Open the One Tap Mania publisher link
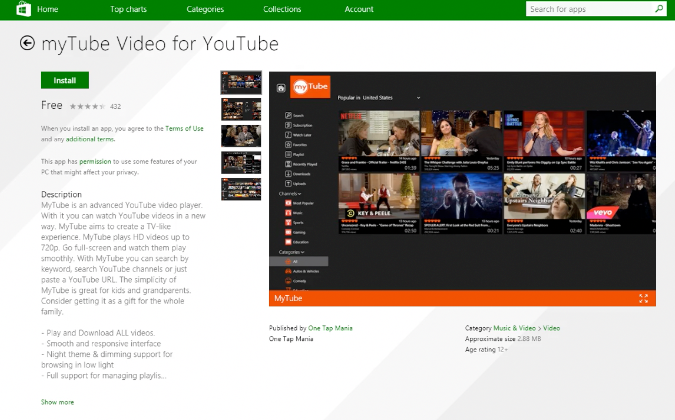The width and height of the screenshot is (675, 420). 330,328
